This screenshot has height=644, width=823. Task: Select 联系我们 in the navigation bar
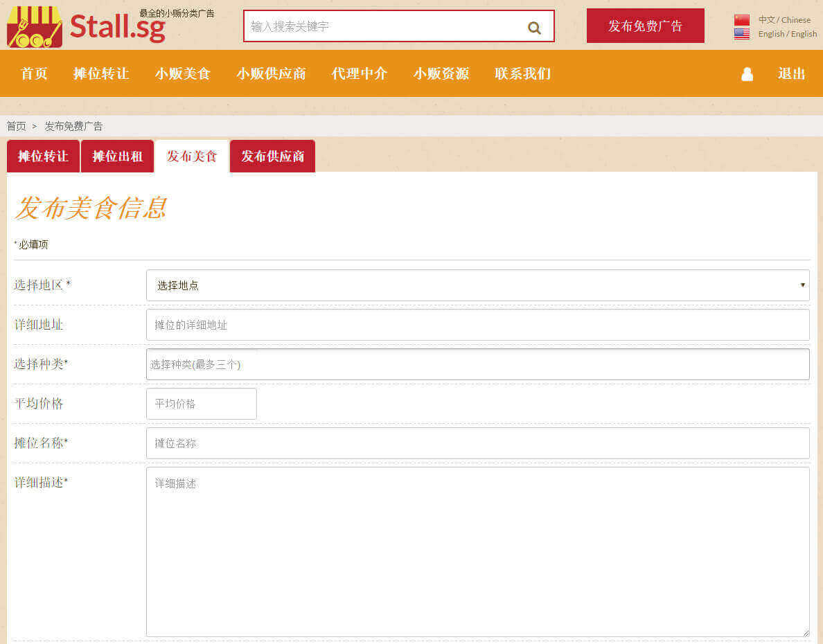click(x=522, y=73)
